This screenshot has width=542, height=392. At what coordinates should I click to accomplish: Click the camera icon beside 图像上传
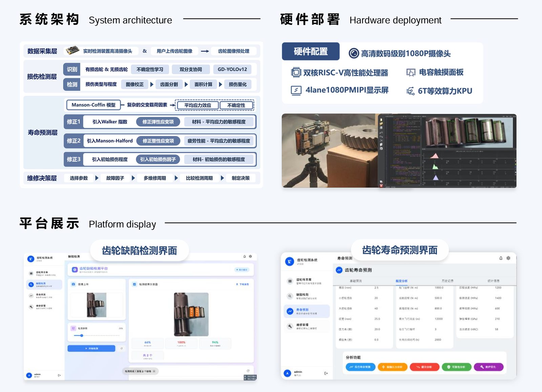click(74, 284)
